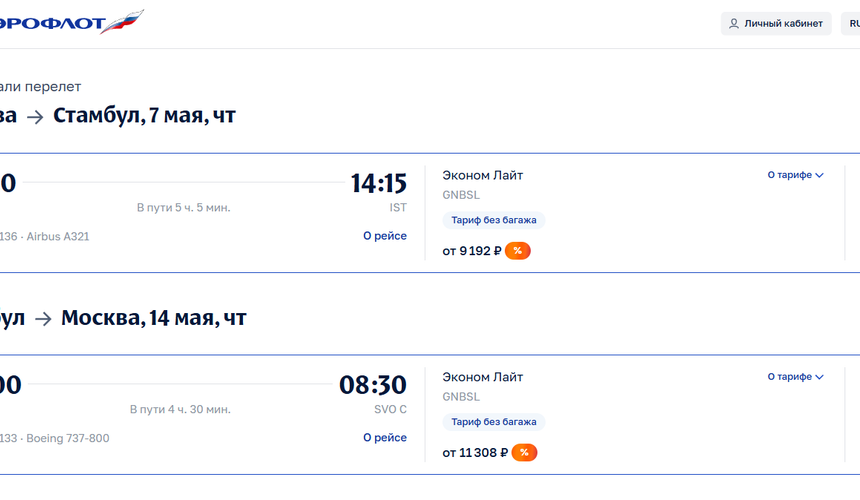Viewport: 860px width, 500px height.
Task: Click the user icon in Личный кабинет
Action: pos(734,24)
